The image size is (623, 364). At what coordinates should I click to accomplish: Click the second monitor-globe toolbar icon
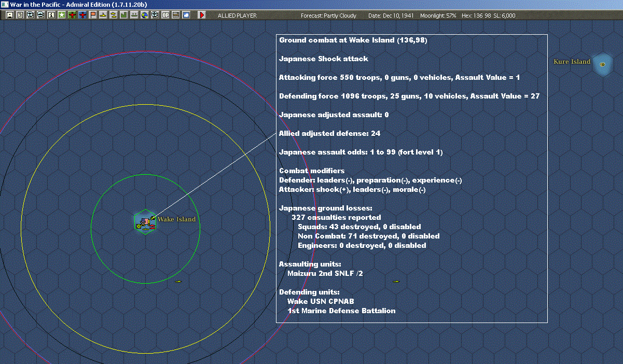click(41, 15)
